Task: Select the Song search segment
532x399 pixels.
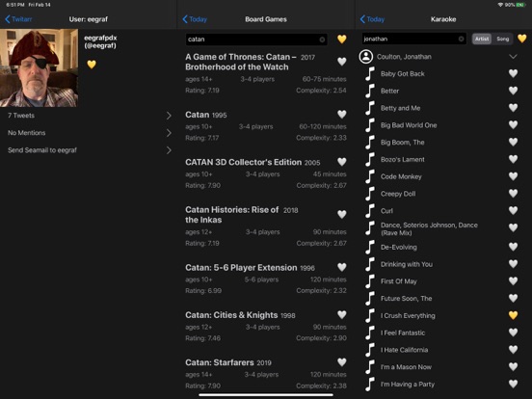Action: point(502,39)
